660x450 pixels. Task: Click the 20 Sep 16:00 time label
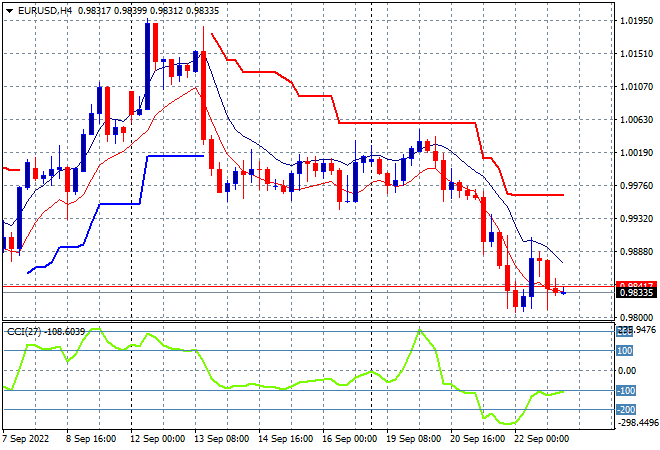(x=477, y=439)
